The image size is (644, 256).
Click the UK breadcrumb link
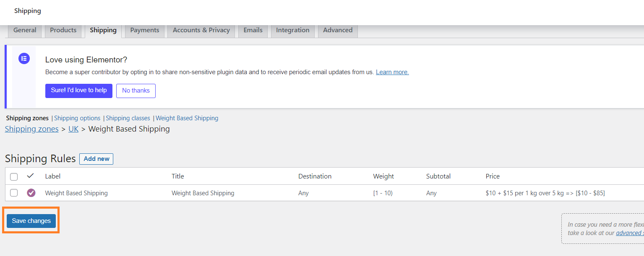(x=73, y=129)
